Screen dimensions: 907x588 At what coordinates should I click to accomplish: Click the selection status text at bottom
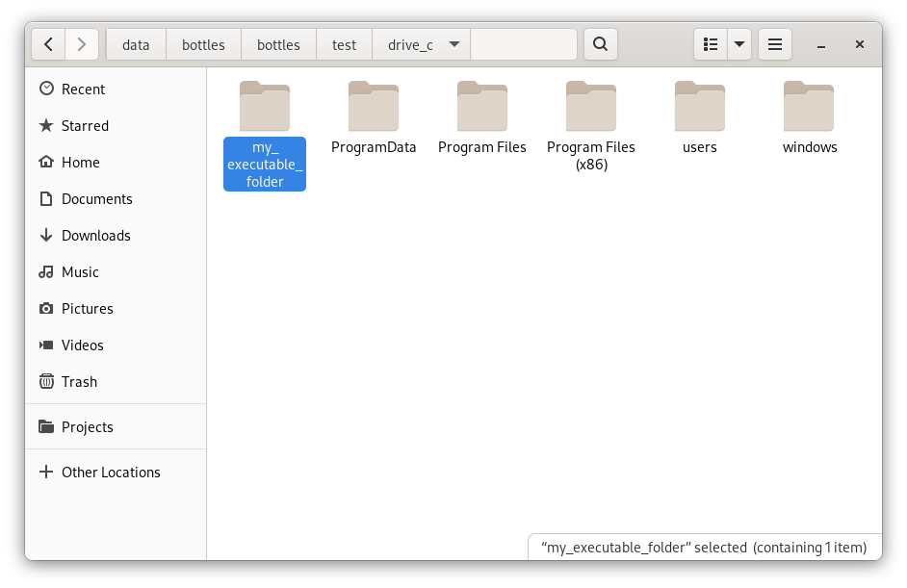click(704, 548)
